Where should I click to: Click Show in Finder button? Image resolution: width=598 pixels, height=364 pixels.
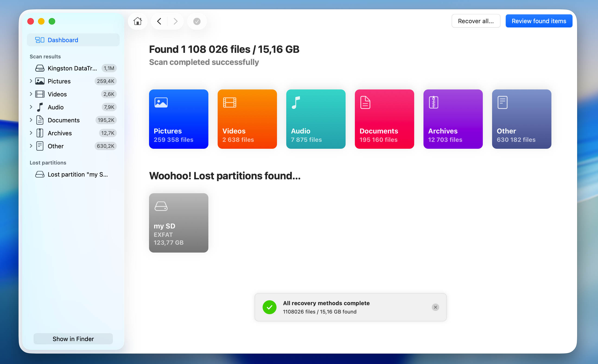point(73,339)
